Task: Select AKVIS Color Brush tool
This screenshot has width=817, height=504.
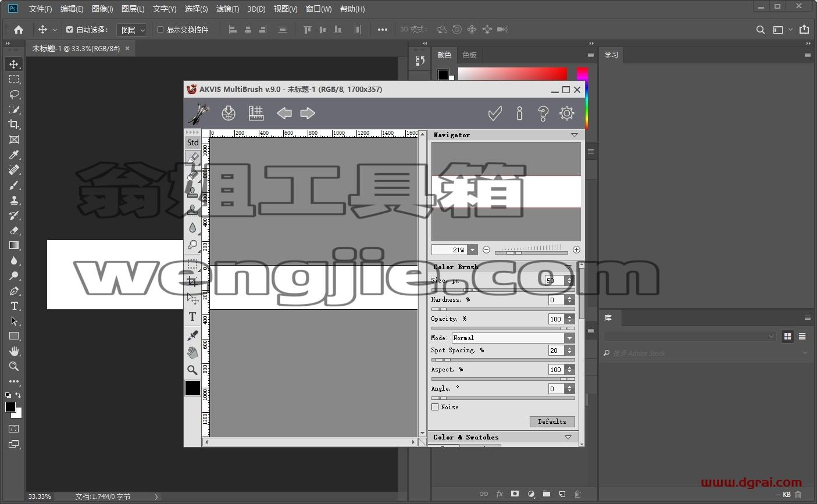Action: (192, 158)
